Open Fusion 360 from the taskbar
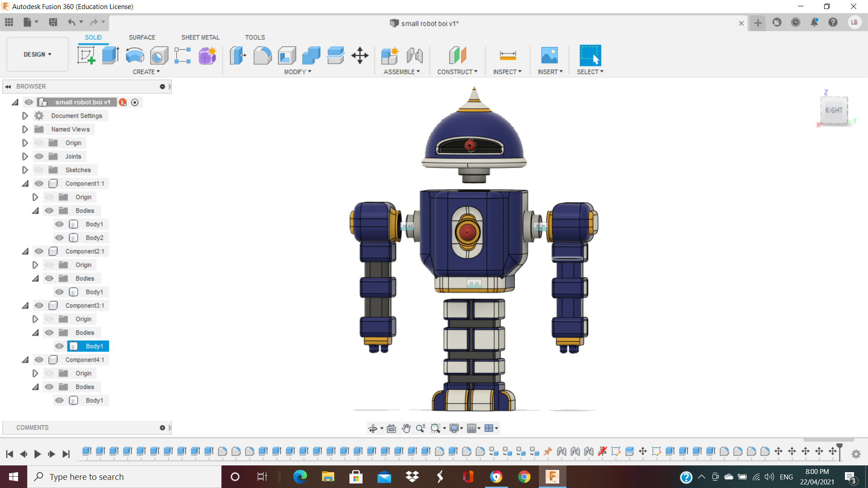The image size is (868, 488). coord(553,476)
